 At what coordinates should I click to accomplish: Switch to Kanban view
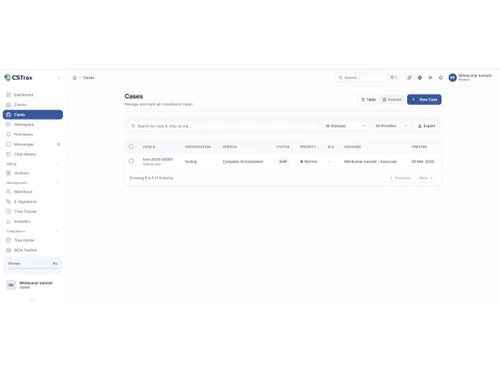tap(392, 99)
